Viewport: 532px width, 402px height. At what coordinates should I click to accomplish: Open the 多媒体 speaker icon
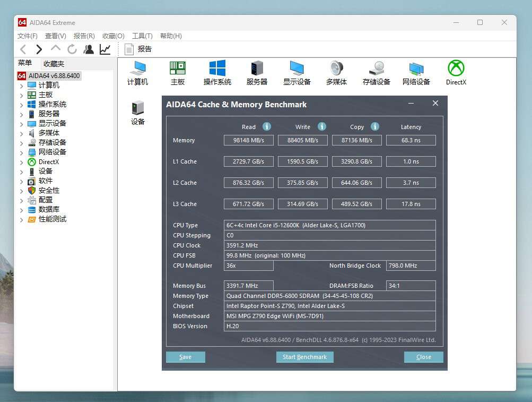tap(336, 69)
